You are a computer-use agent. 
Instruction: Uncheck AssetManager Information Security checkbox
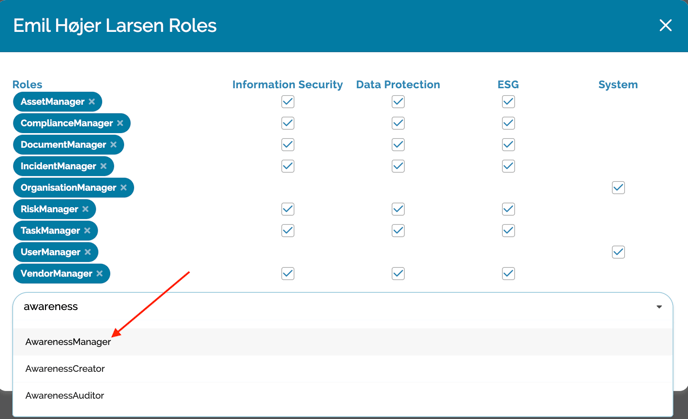[288, 102]
